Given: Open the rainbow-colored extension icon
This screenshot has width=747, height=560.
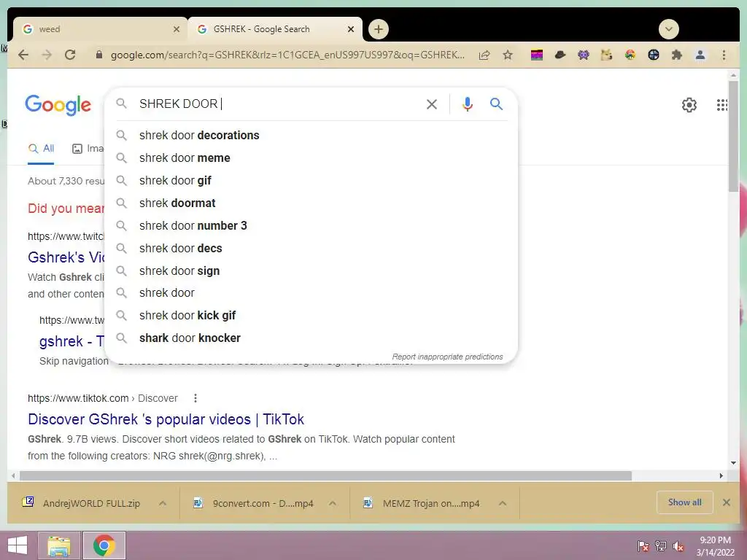Looking at the screenshot, I should coord(630,55).
